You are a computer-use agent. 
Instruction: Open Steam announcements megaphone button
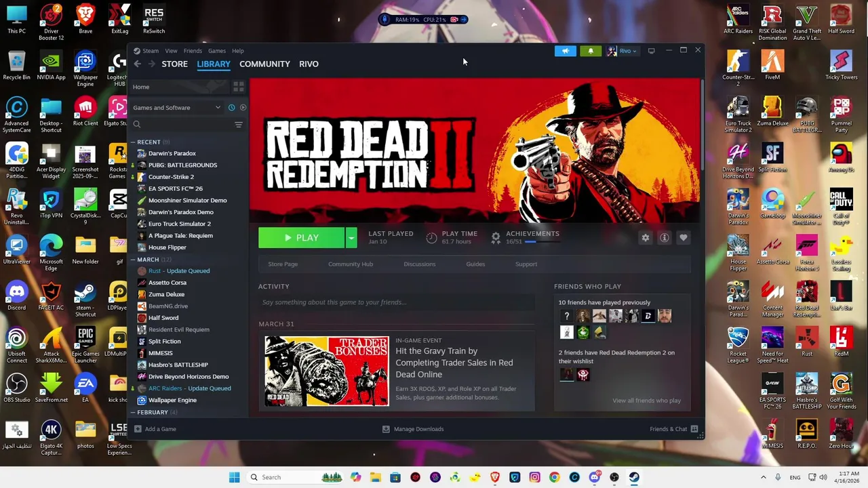[565, 51]
